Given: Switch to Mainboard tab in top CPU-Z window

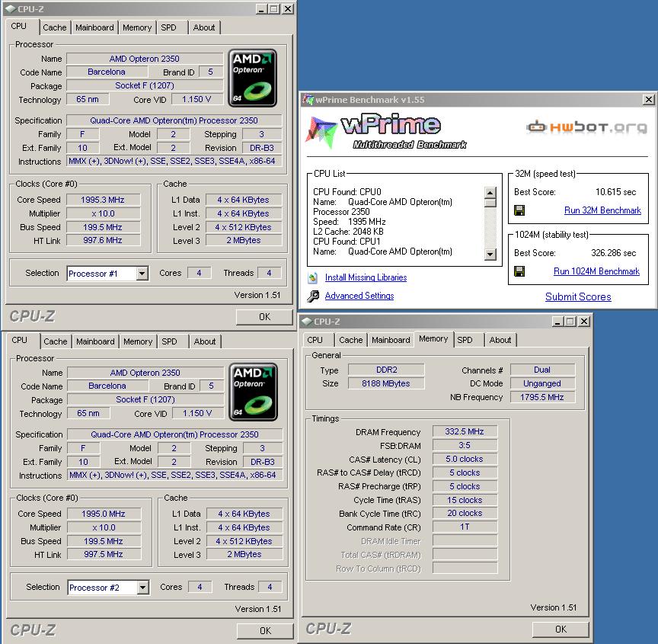Looking at the screenshot, I should coord(94,27).
